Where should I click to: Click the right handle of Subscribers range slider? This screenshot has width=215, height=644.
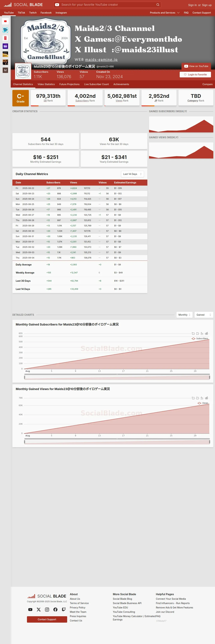click(209, 377)
